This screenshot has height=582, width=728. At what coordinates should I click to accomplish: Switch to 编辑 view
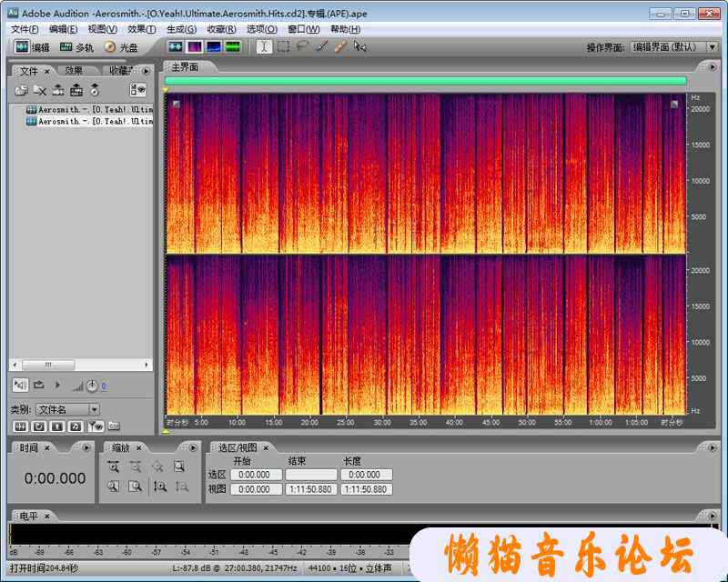(32, 47)
